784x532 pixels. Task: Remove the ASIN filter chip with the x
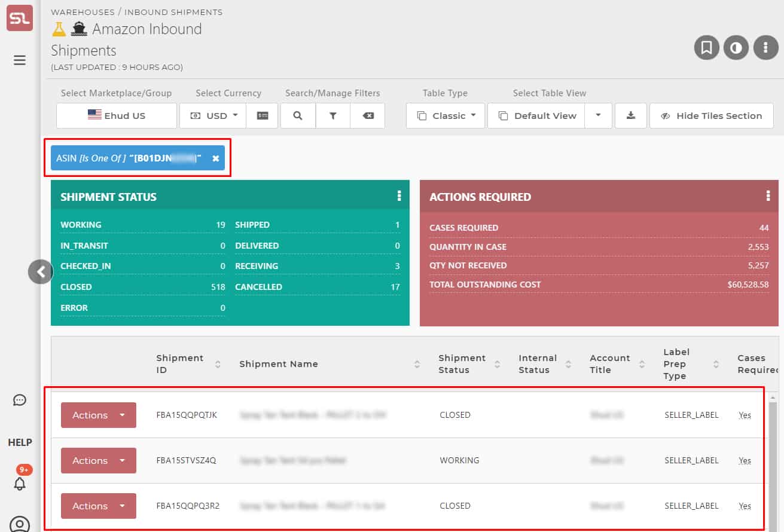coord(216,158)
